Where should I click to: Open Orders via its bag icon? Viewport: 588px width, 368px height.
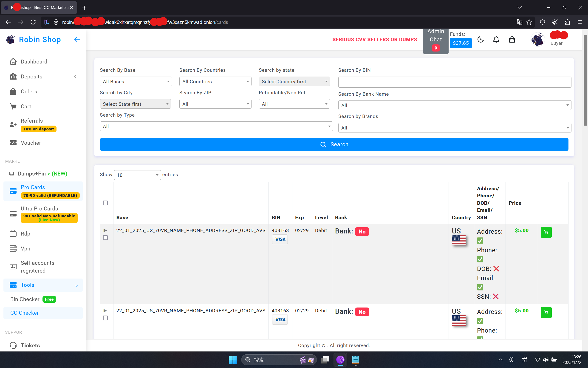point(13,92)
